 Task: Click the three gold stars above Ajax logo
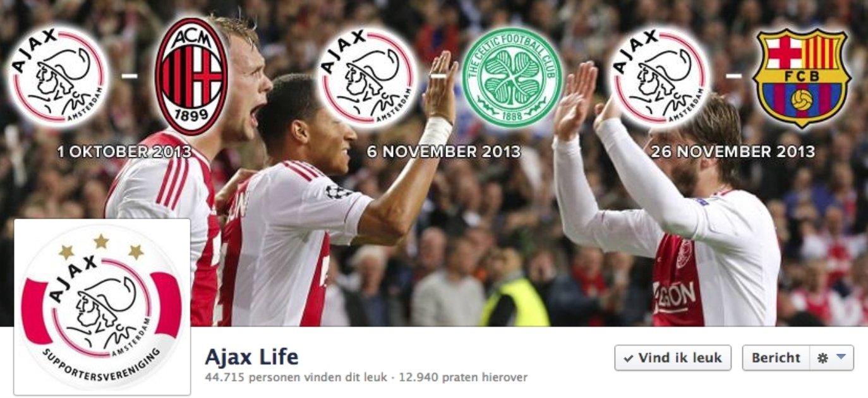click(101, 246)
